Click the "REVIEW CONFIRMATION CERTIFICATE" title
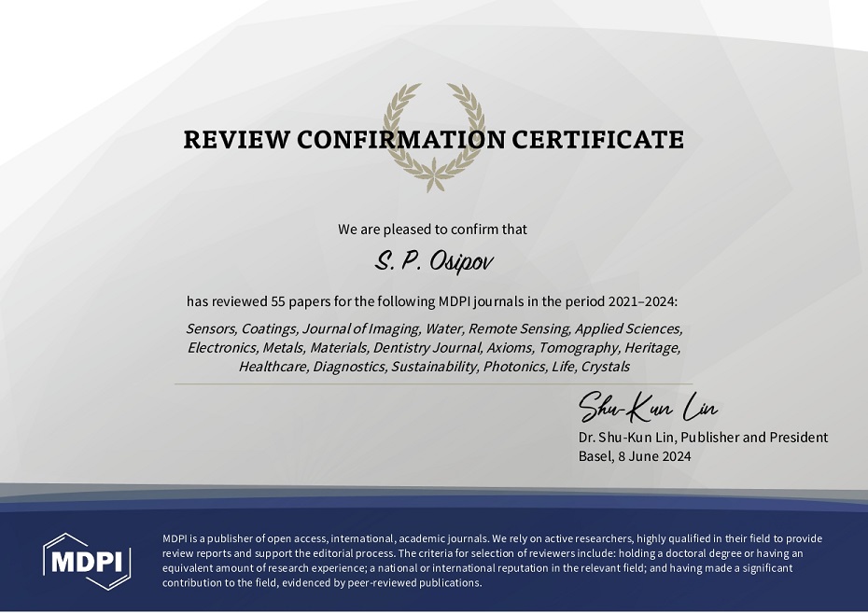868x613 pixels. [x=433, y=139]
